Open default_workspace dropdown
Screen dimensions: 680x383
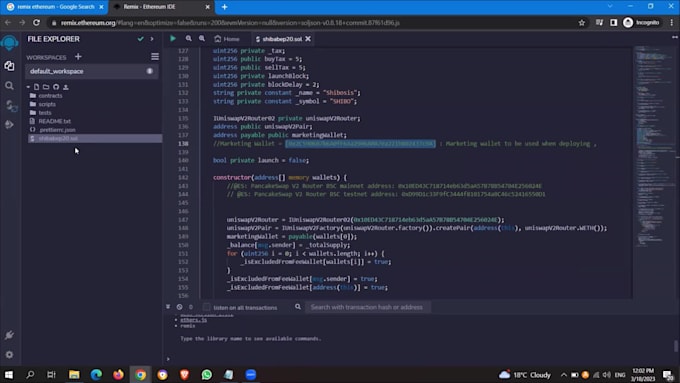(x=92, y=71)
